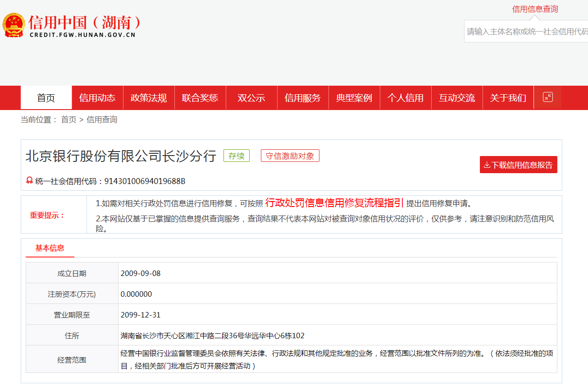The image size is (588, 386).
Task: Click 下载信用信息报告 button
Action: pos(519,165)
